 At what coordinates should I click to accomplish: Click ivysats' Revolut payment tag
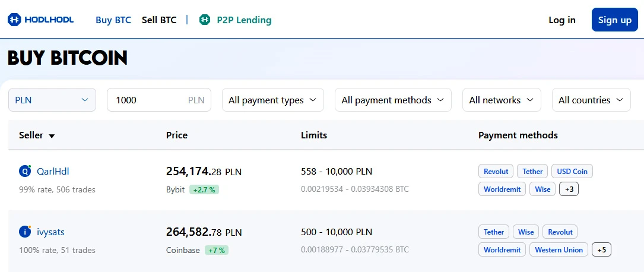pos(560,232)
